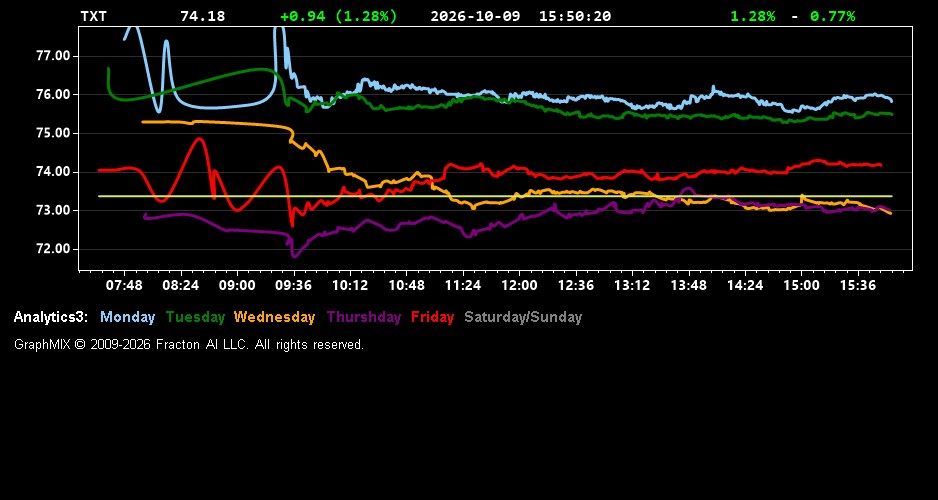This screenshot has height=500, width=938.
Task: Click the 09:00 time axis label
Action: coord(237,286)
